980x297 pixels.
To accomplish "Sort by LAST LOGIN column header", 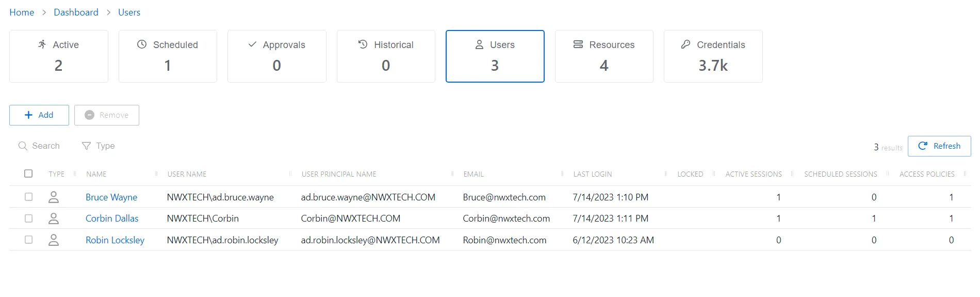I will (593, 174).
